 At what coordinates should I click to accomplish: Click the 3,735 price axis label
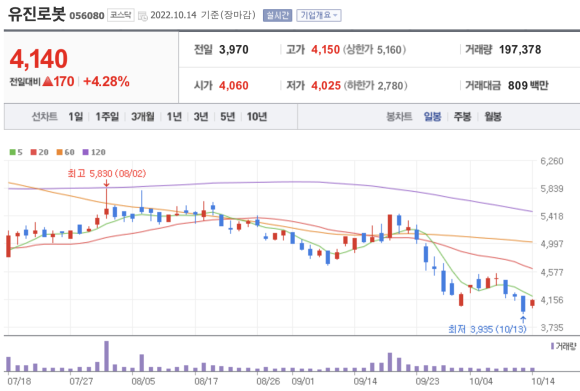pos(552,328)
